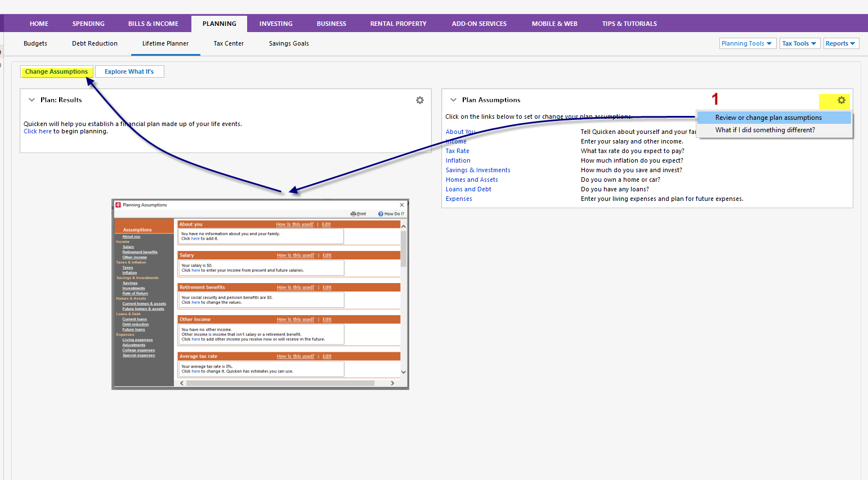868x480 pixels.
Task: Click text 'What tax rate do you expect to pay?'
Action: (633, 151)
